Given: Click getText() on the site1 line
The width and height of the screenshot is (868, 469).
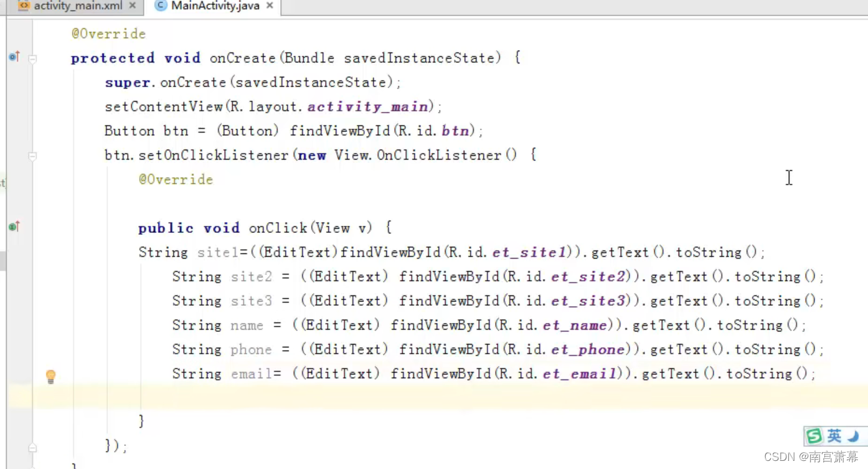Looking at the screenshot, I should 629,252.
